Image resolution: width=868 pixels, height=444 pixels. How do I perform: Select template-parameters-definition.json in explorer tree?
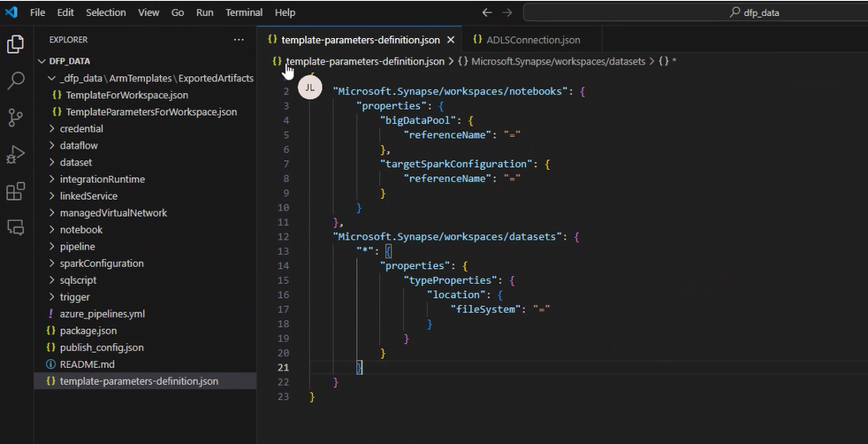[x=145, y=381]
